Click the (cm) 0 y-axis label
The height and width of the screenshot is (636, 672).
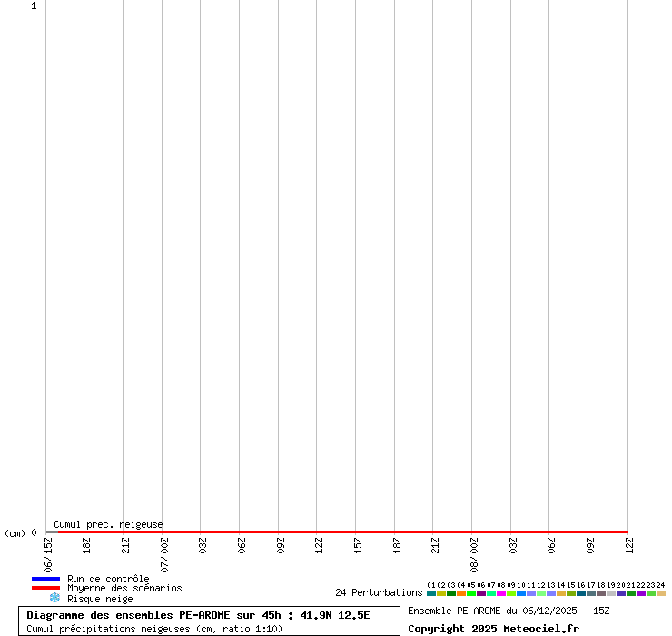pos(20,533)
